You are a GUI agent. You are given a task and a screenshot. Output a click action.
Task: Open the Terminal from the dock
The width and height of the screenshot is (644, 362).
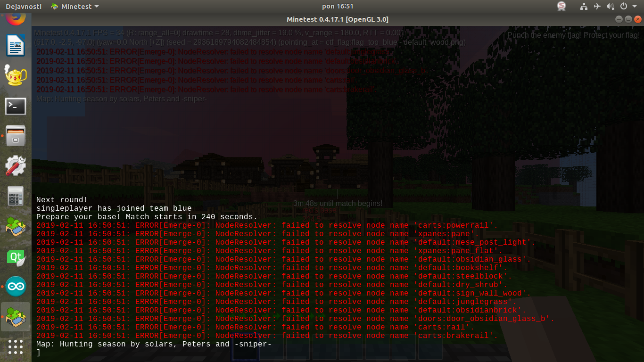coord(16,106)
